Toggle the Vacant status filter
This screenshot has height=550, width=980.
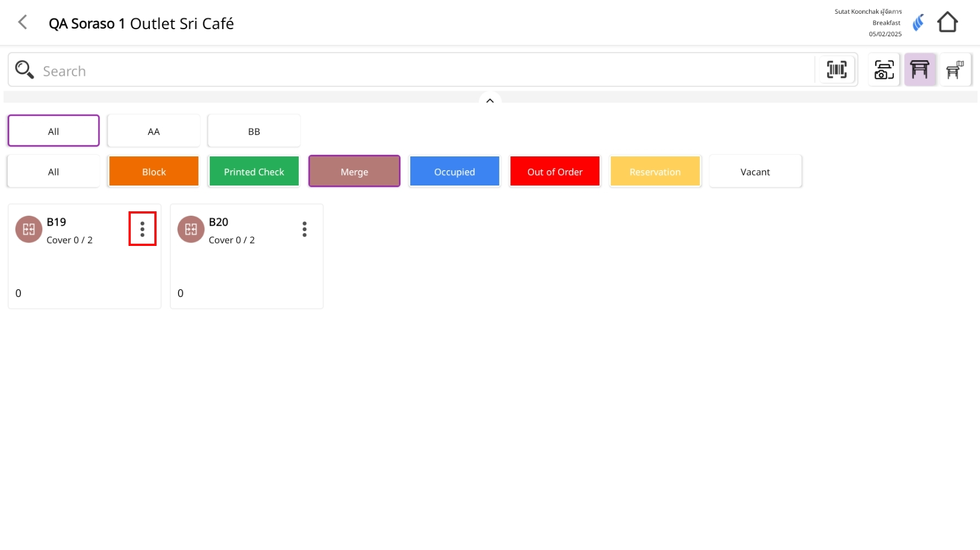(755, 172)
